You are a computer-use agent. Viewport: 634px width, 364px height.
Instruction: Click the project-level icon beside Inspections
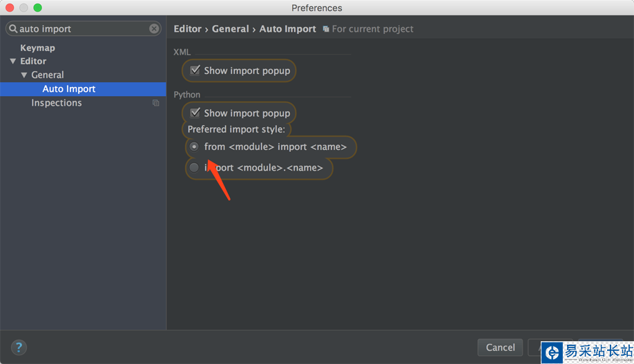point(156,103)
